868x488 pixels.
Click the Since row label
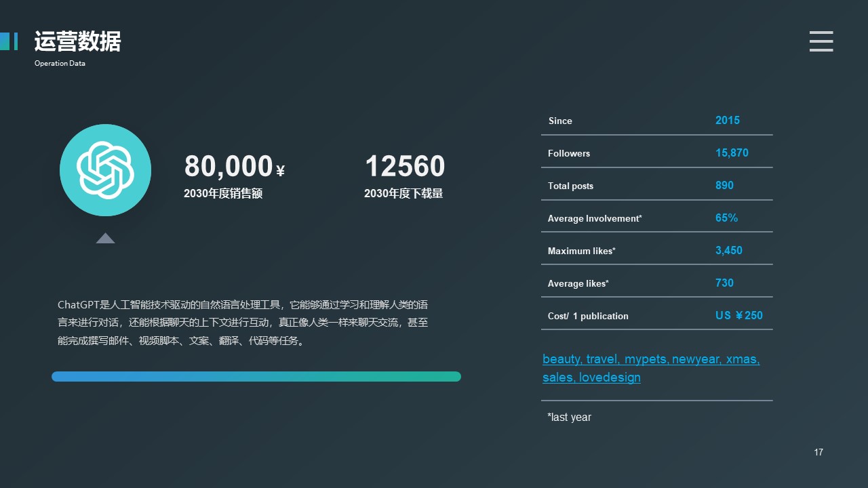(560, 121)
